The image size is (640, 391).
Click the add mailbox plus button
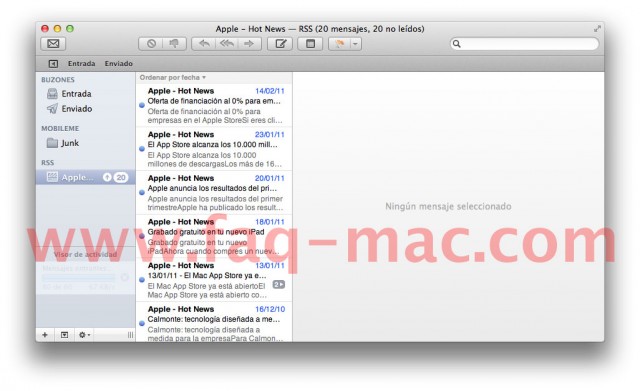click(x=45, y=335)
